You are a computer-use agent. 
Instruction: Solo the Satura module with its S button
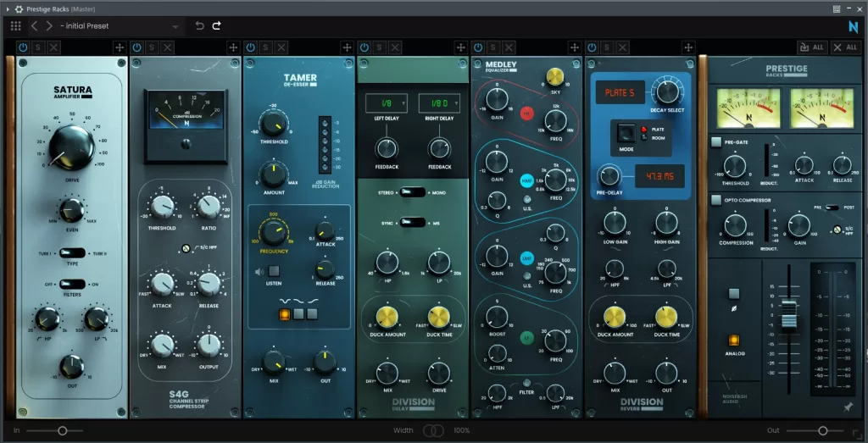(x=38, y=47)
